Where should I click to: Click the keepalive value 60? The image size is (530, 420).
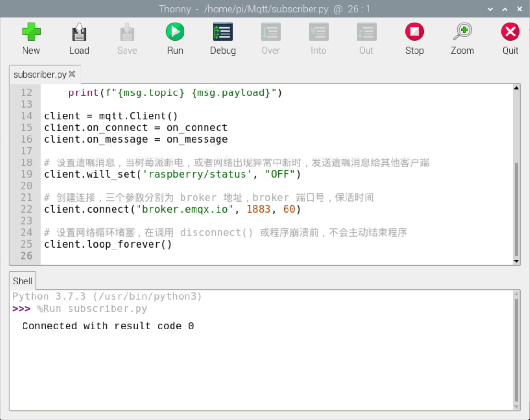(x=289, y=209)
